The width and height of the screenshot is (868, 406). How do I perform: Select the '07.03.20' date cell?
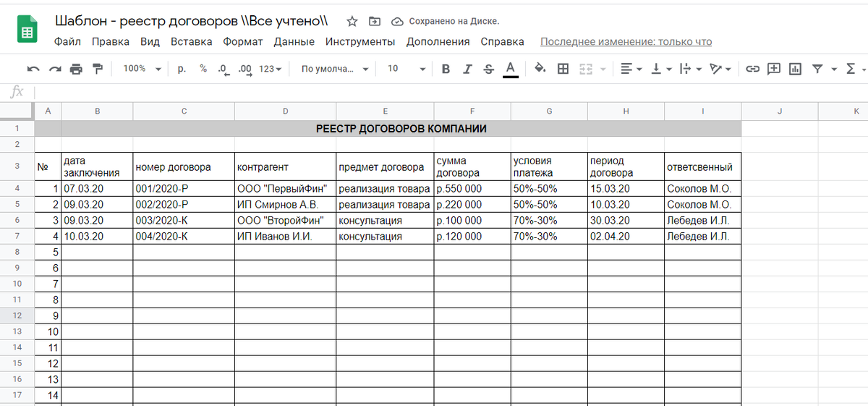point(98,188)
